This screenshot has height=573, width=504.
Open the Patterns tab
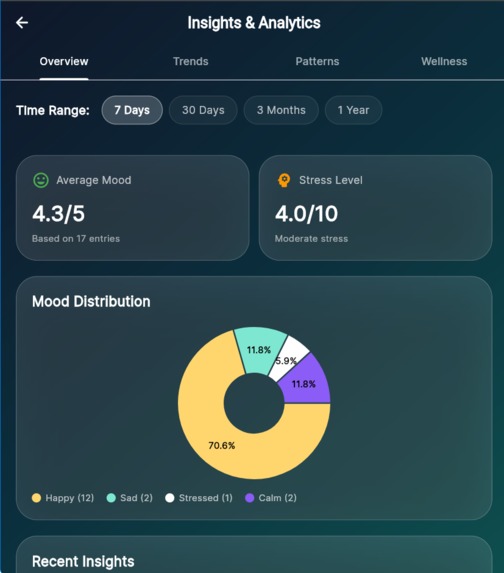point(317,61)
